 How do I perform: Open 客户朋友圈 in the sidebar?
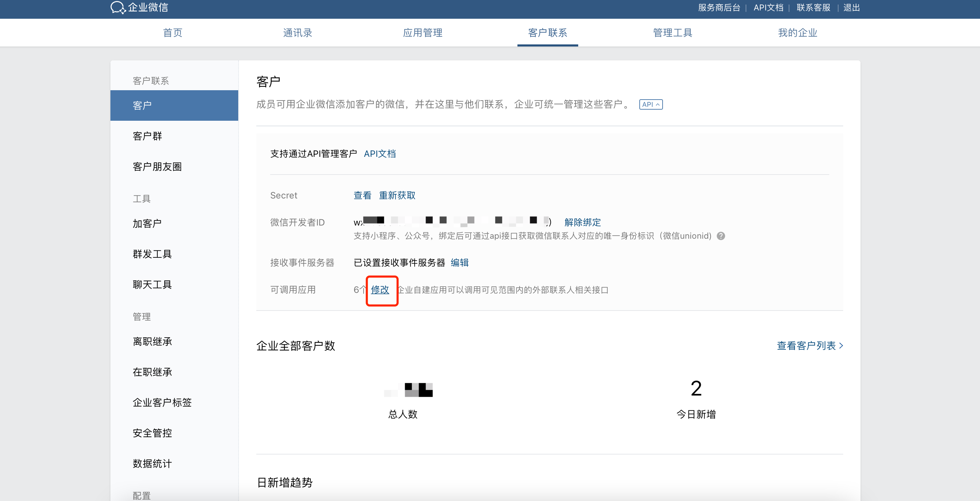[x=157, y=167]
